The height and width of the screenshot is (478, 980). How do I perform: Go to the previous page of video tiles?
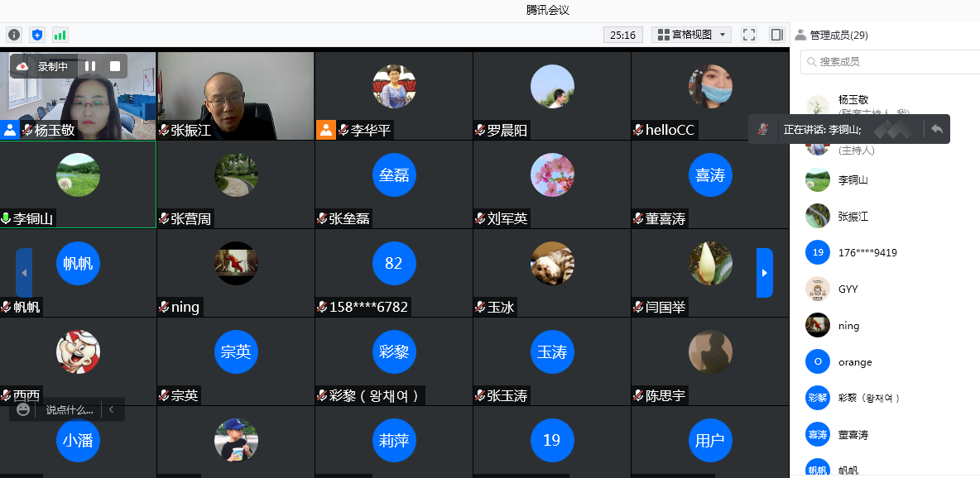click(x=24, y=273)
